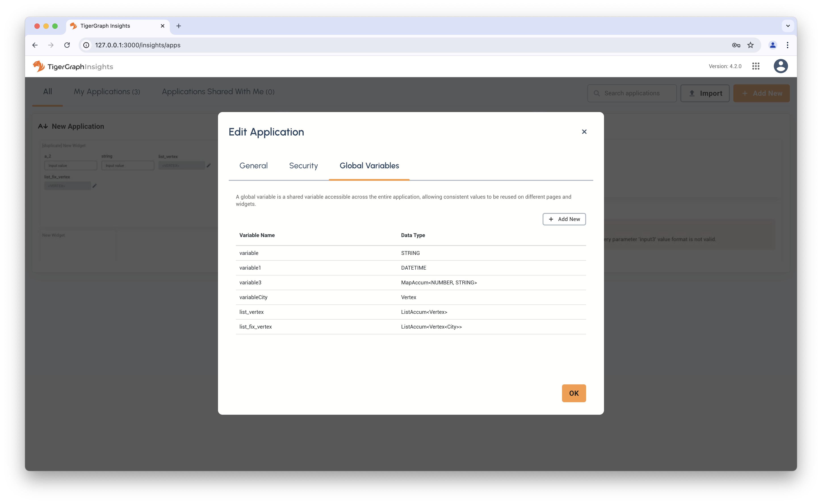Click the variable row named 'variable1'
Viewport: 822px width, 504px height.
(411, 268)
